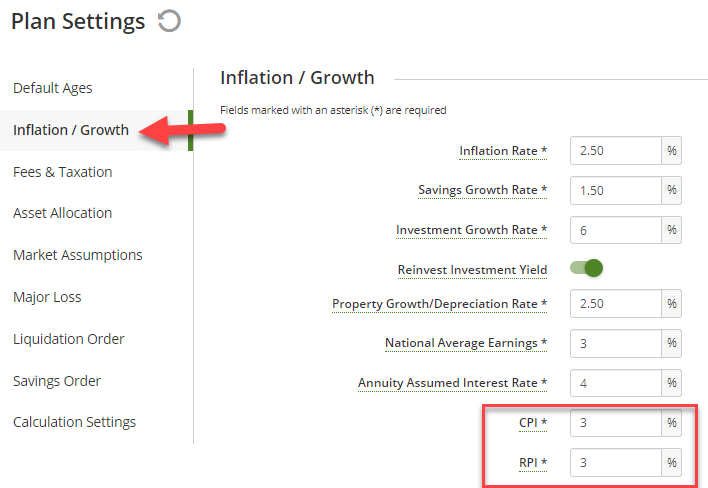This screenshot has width=708, height=488.
Task: Toggle the Reinvest Investment Yield switch
Action: (586, 268)
